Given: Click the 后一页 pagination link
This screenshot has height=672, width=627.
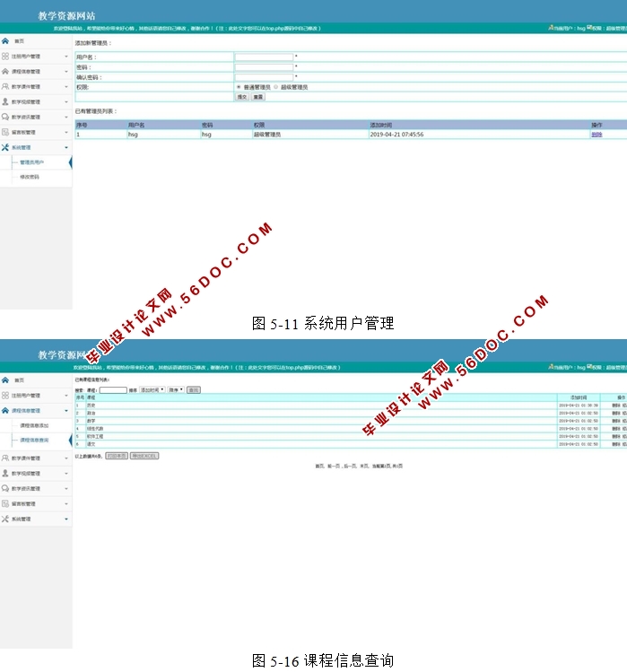Looking at the screenshot, I should pyautogui.click(x=350, y=466).
